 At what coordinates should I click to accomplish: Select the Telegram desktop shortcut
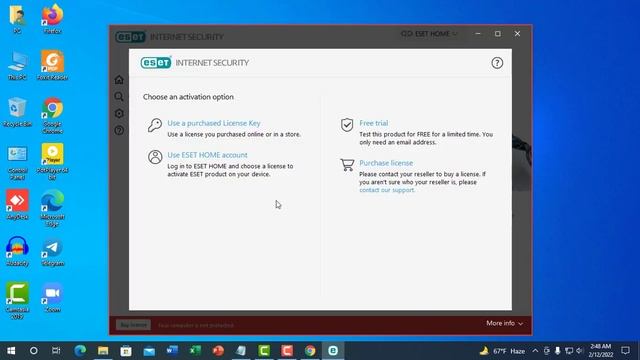click(52, 251)
